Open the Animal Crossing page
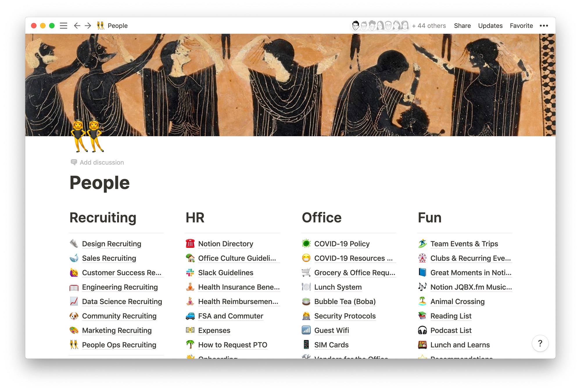 point(458,301)
